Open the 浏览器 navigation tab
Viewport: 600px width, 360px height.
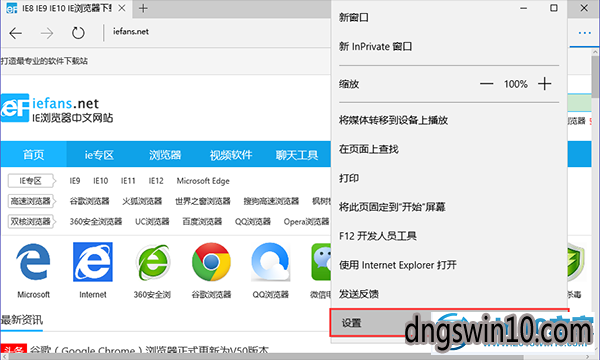pos(165,155)
